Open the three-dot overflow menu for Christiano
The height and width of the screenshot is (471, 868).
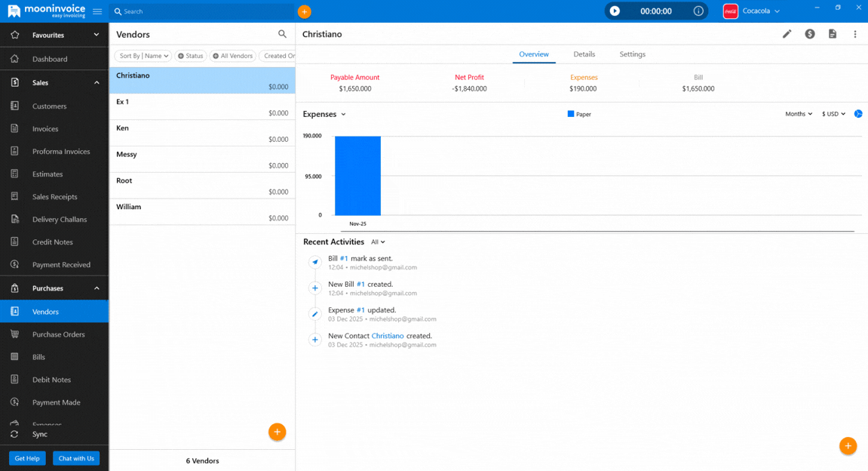click(x=854, y=34)
